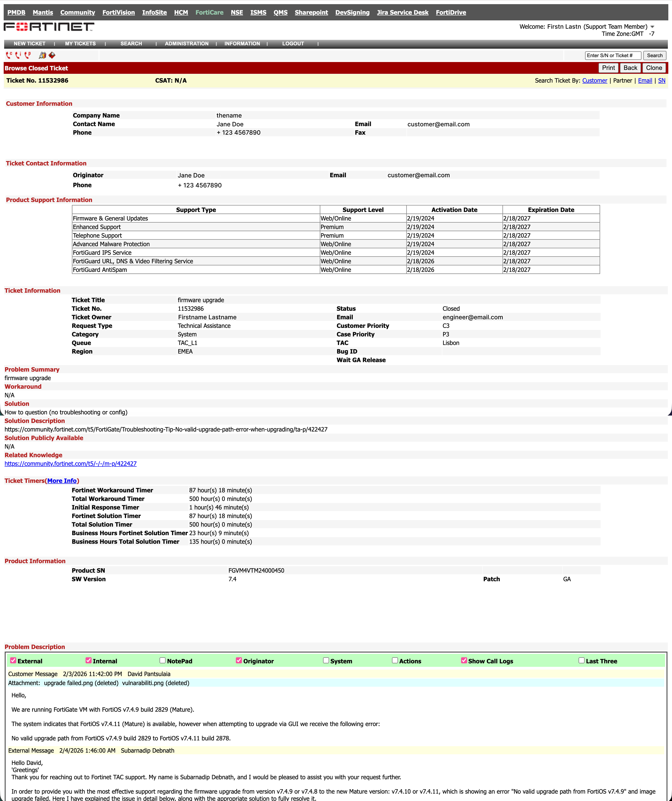This screenshot has width=672, height=801.
Task: Click the red phone icon marked 'p'
Action: pos(27,55)
